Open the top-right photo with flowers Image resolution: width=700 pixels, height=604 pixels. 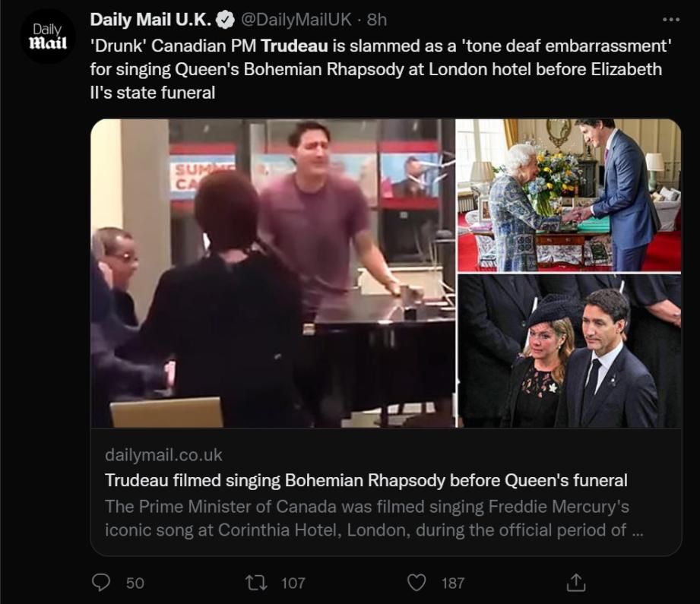click(x=569, y=195)
